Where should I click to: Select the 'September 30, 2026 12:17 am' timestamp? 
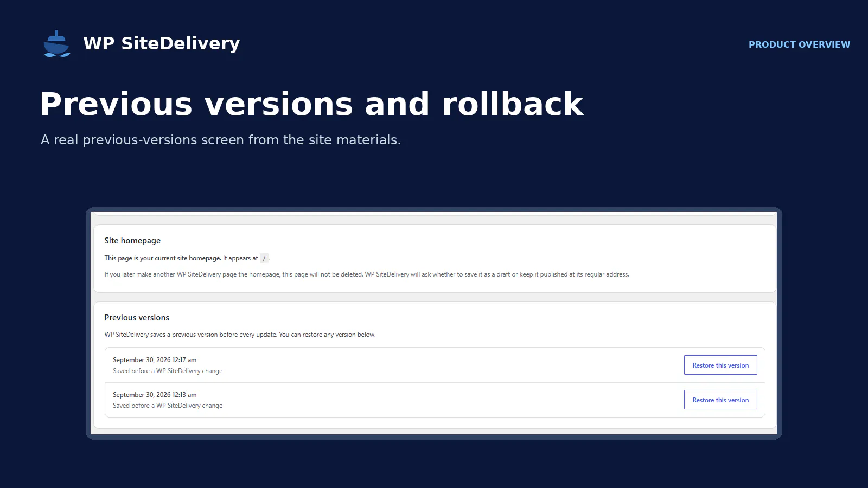(x=155, y=360)
